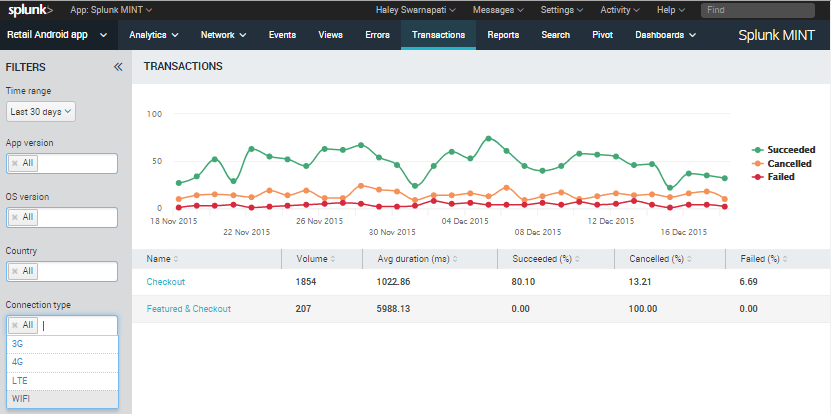Click the 1854 volume value
831x414 pixels.
click(x=306, y=282)
